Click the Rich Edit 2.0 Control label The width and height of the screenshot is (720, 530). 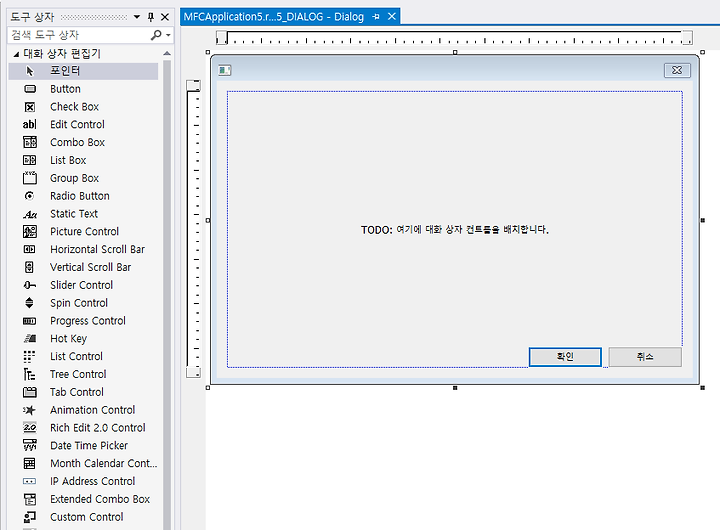pos(98,428)
